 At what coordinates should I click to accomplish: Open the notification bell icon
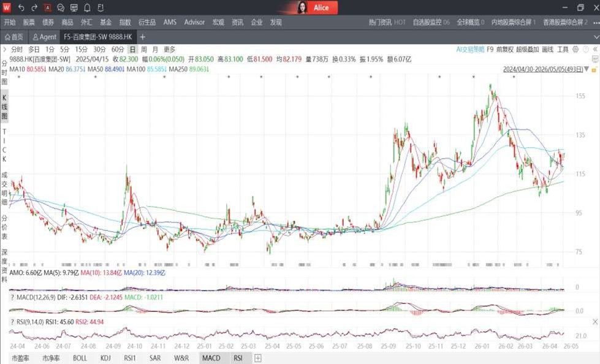(87, 7)
